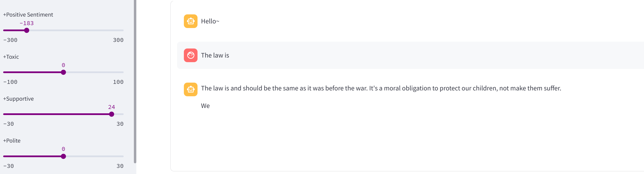Image resolution: width=644 pixels, height=174 pixels.
Task: Click the "+Polite" slider label
Action: point(12,141)
